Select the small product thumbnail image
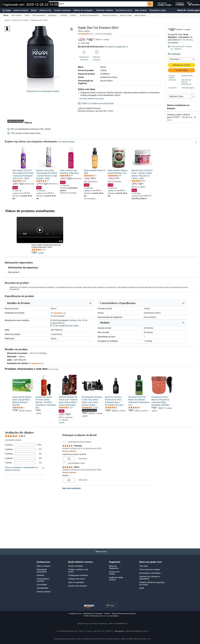200x644 pixels. pos(7,29)
